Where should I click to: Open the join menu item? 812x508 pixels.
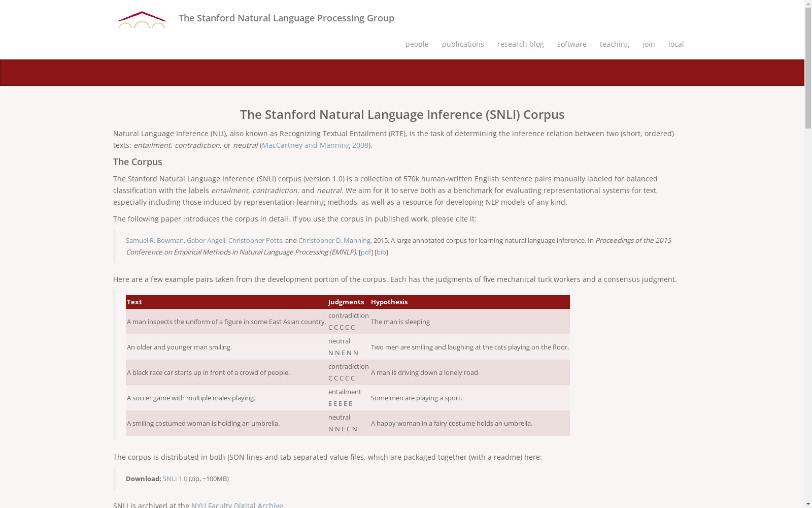649,44
